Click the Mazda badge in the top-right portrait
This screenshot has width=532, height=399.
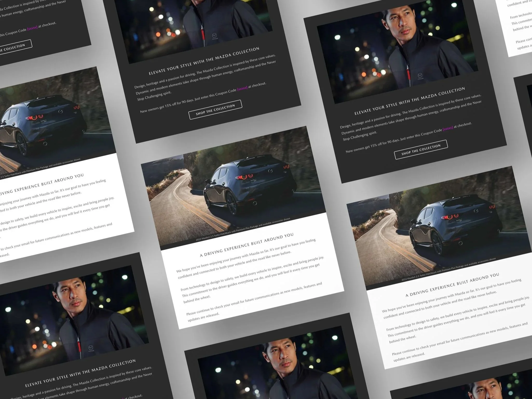(x=420, y=76)
